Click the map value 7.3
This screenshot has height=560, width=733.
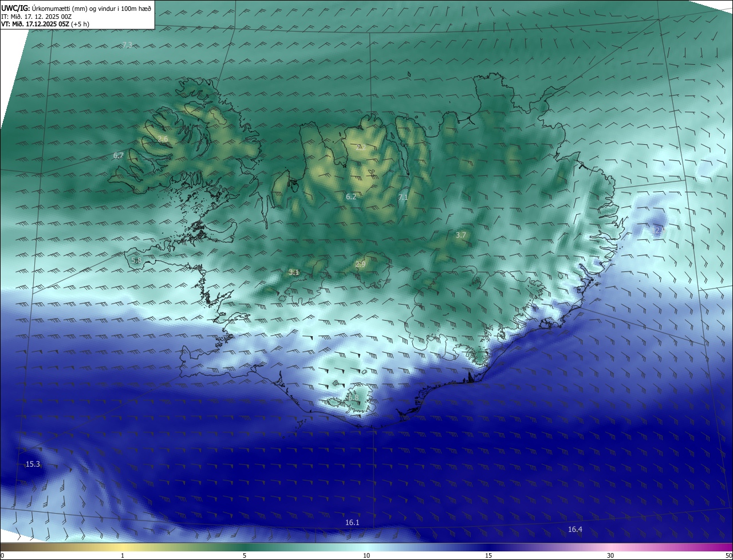(127, 45)
